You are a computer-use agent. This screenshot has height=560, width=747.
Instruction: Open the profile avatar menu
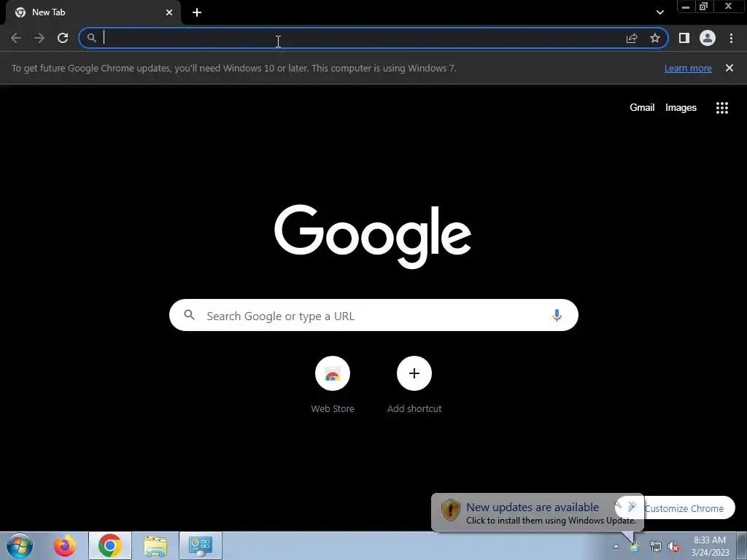pyautogui.click(x=708, y=38)
